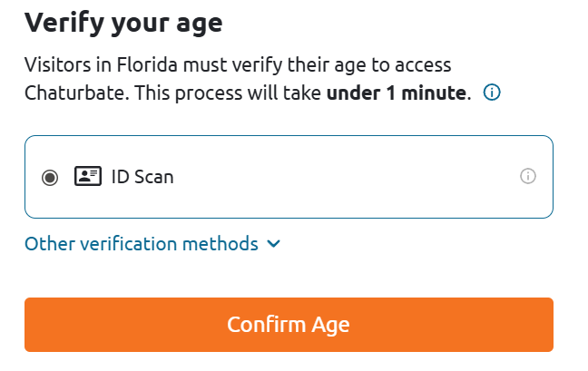Click the ID card icon beside ID Scan
This screenshot has width=588, height=371.
88,176
